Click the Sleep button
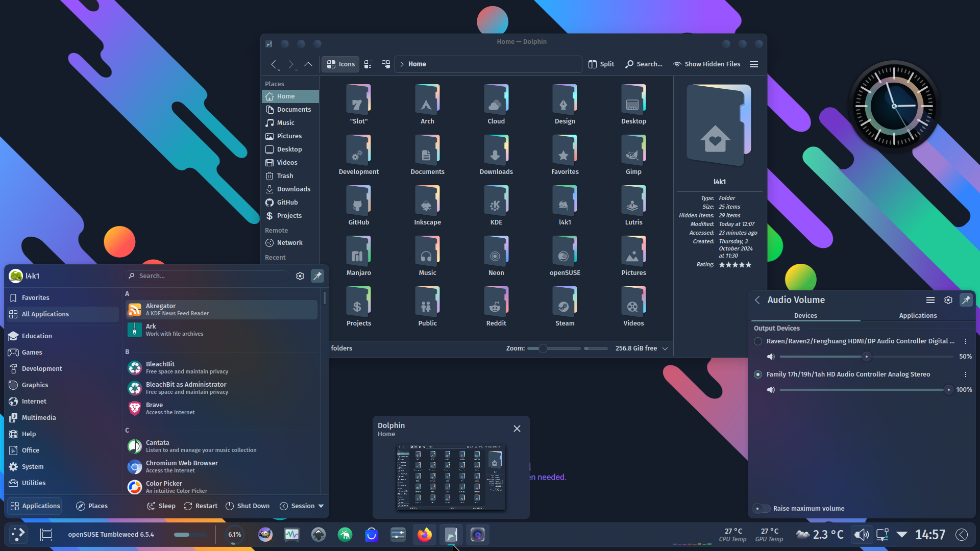Viewport: 980px width, 551px height. (x=161, y=506)
